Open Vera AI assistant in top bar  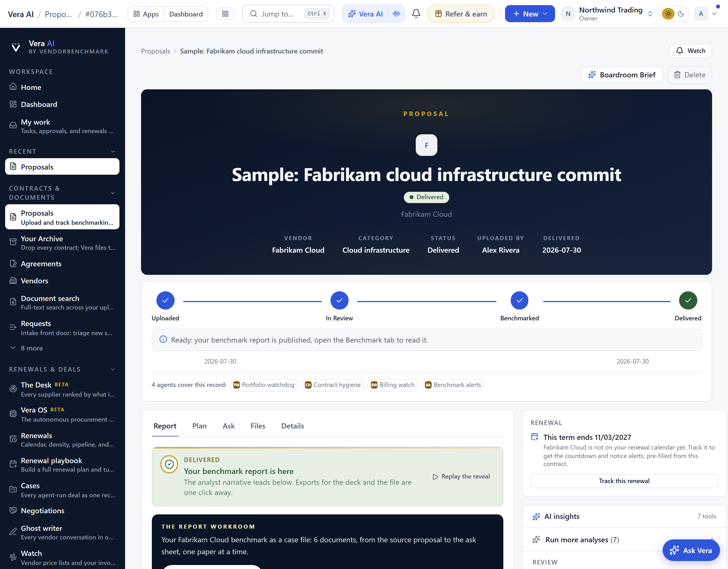pyautogui.click(x=366, y=14)
